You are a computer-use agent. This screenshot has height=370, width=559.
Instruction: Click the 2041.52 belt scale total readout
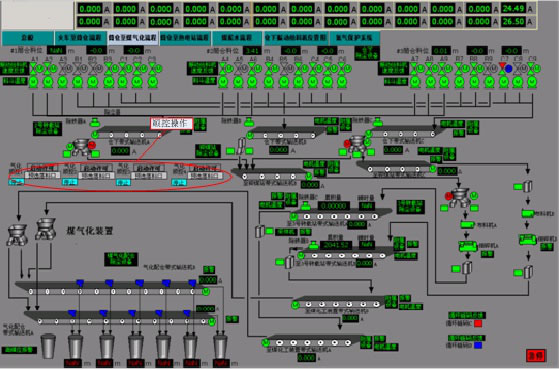pos(335,245)
